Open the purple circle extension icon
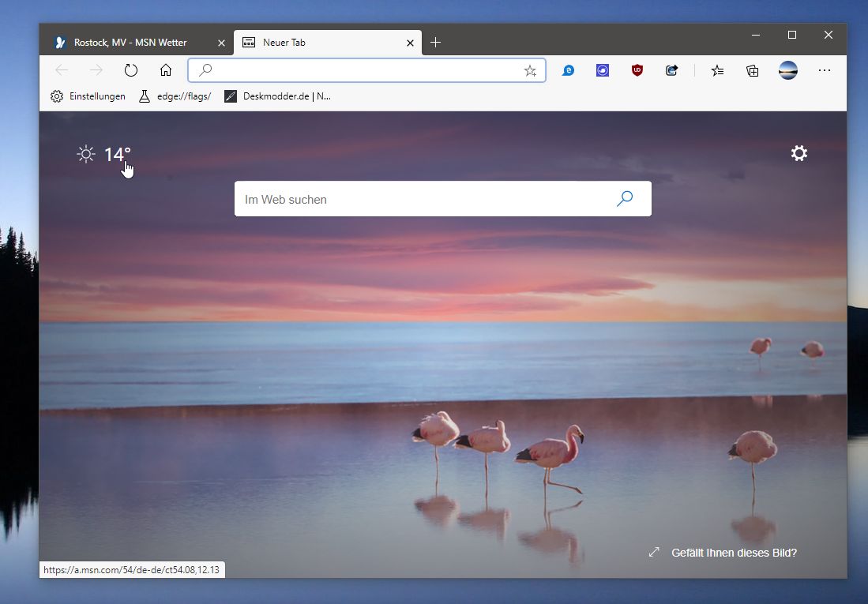The width and height of the screenshot is (868, 604). [x=603, y=70]
